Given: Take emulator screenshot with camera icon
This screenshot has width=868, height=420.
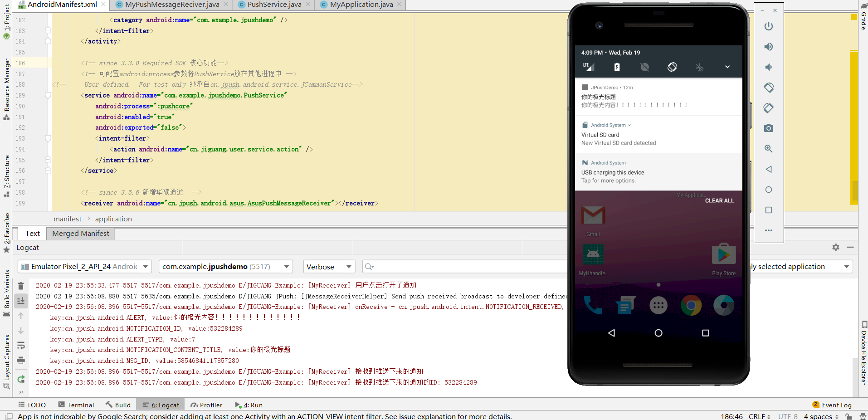Looking at the screenshot, I should [x=768, y=128].
